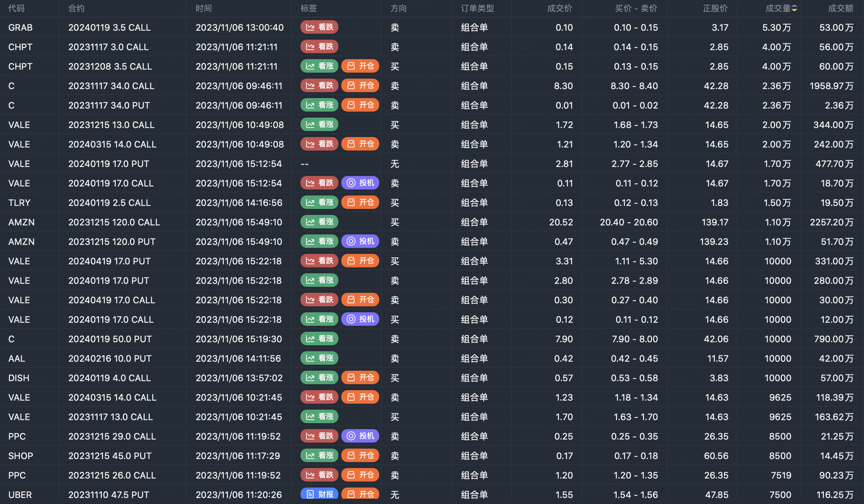Click the 看涨 tag in TLRY row
This screenshot has width=864, height=504.
point(320,202)
